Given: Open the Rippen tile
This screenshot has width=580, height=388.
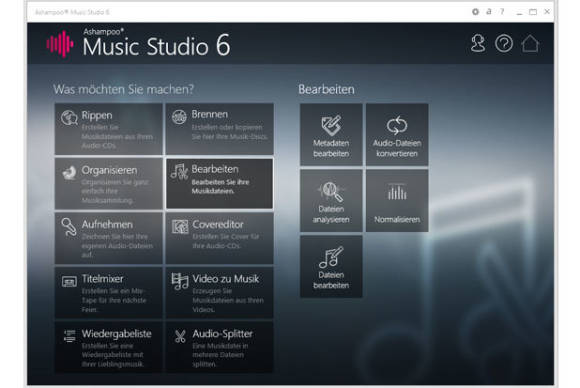Looking at the screenshot, I should point(108,129).
